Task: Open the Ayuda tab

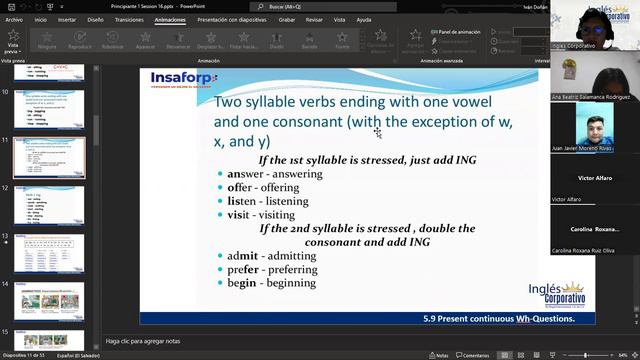Action: click(364, 20)
